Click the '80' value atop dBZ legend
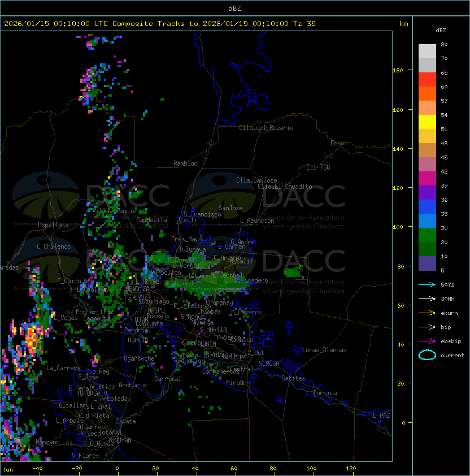 [x=444, y=44]
